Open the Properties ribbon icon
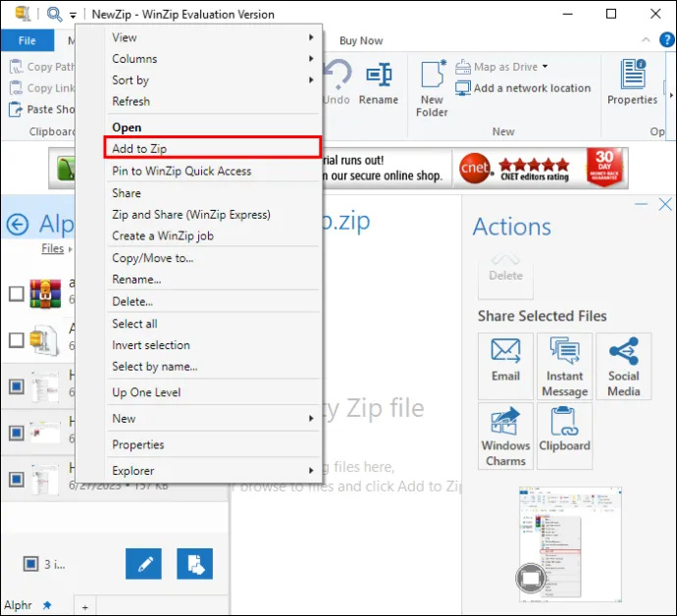The height and width of the screenshot is (616, 677). (633, 74)
